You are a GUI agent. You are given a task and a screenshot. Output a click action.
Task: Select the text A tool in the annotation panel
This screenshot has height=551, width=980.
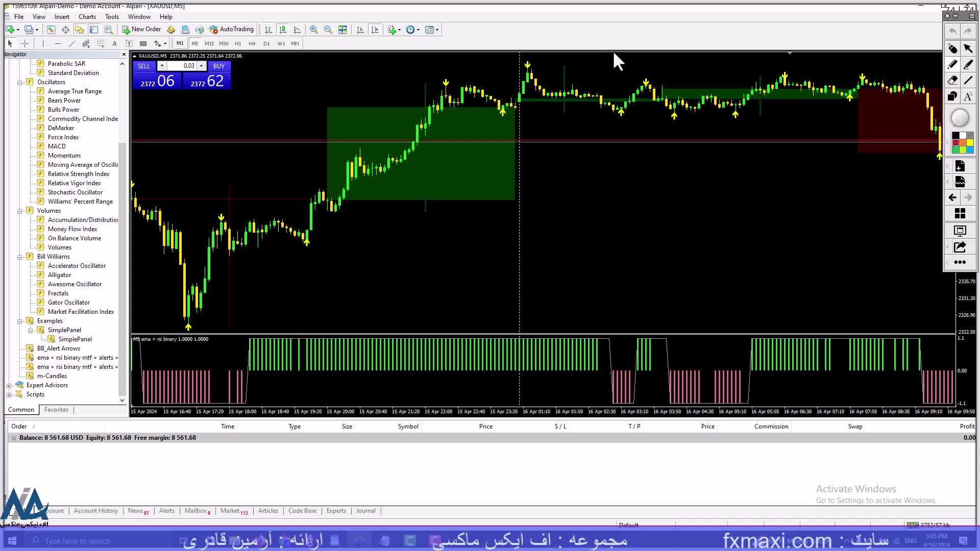(968, 96)
